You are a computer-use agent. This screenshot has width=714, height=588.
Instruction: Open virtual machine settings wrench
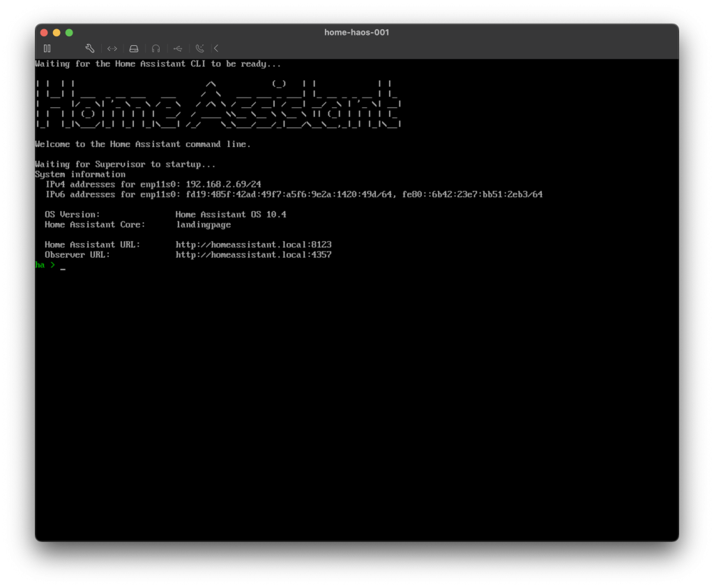point(90,48)
